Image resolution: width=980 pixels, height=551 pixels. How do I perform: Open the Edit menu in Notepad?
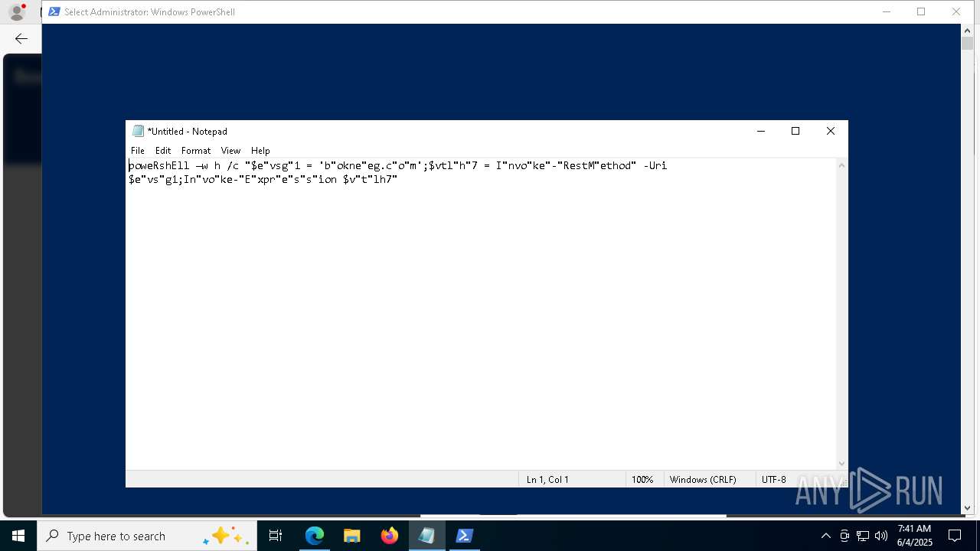pos(163,151)
